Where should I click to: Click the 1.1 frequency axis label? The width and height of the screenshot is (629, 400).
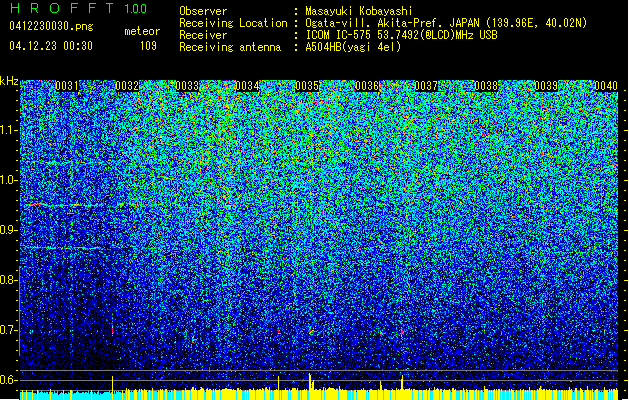click(8, 130)
